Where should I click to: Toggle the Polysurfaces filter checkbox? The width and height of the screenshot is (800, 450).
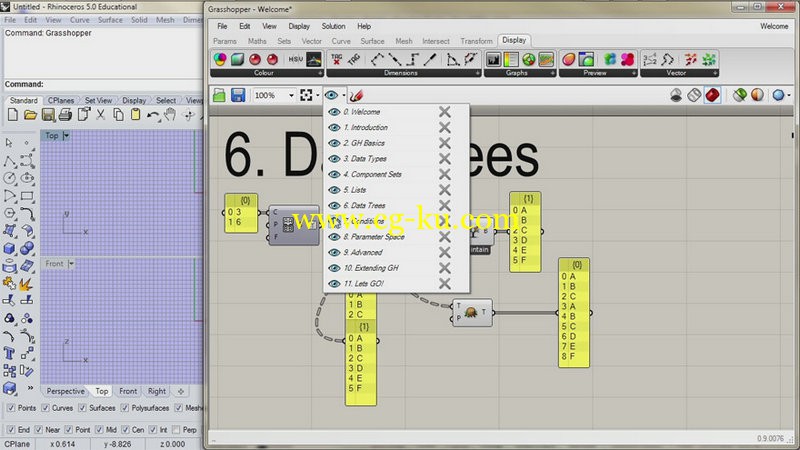(x=125, y=408)
